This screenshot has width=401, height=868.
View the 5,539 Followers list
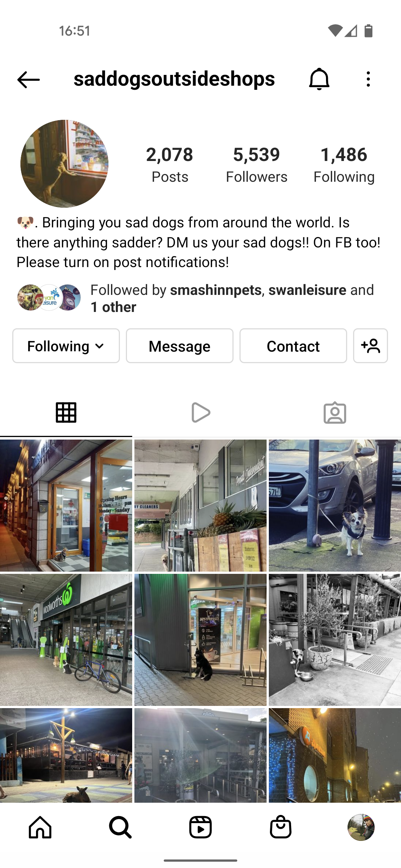pos(257,165)
